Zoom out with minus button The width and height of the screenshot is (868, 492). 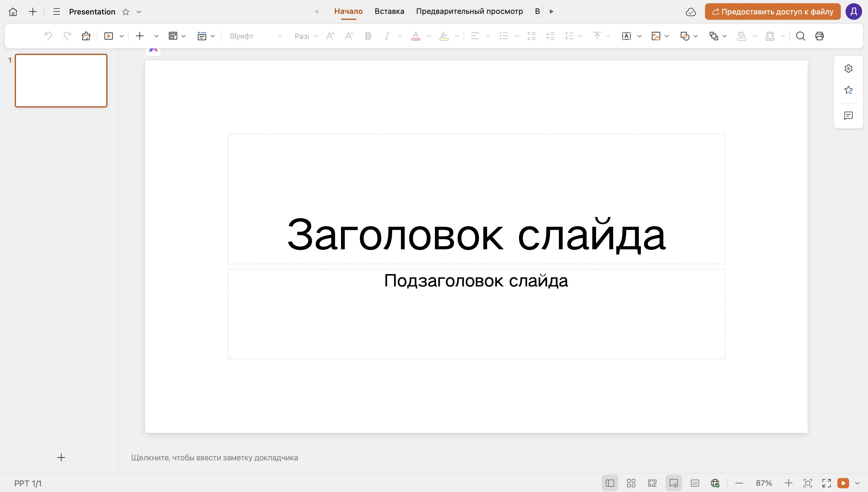739,483
